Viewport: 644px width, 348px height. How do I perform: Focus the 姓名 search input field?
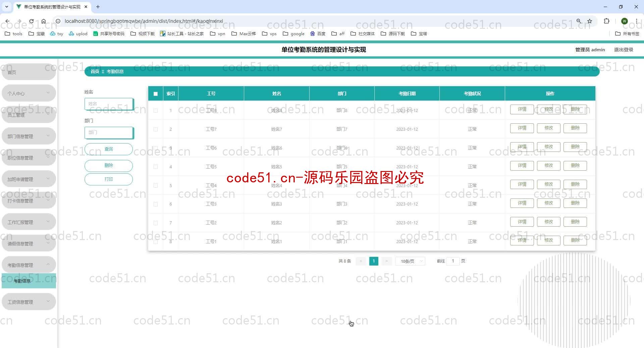click(x=109, y=104)
